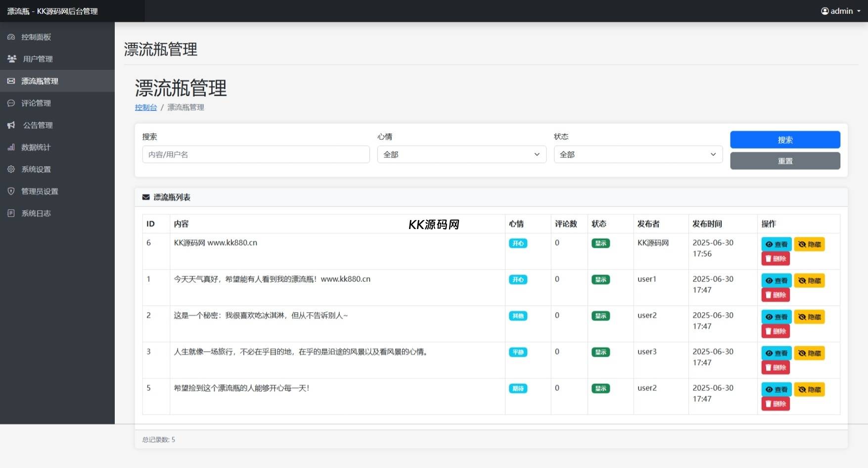This screenshot has width=868, height=468.
Task: Click the 显示 status badge for KK源码网
Action: click(600, 243)
